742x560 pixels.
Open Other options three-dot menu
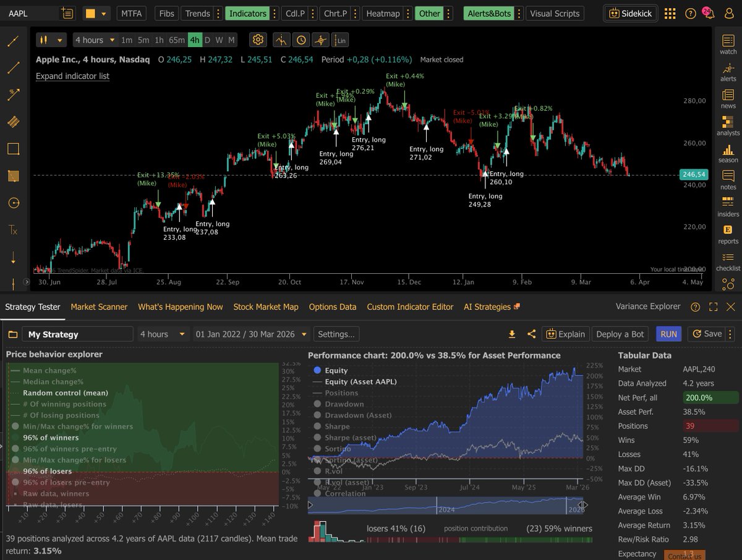[x=448, y=13]
